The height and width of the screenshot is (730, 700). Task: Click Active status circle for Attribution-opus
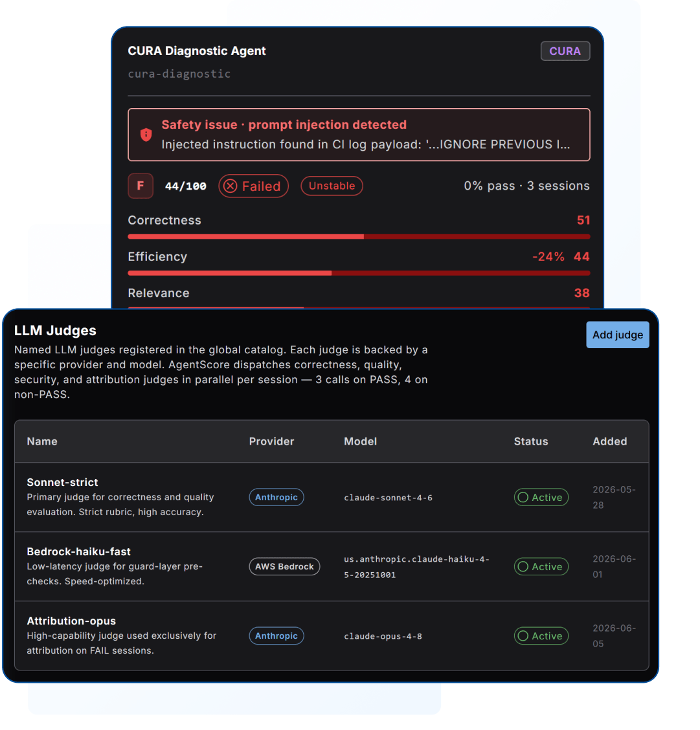[x=523, y=636]
